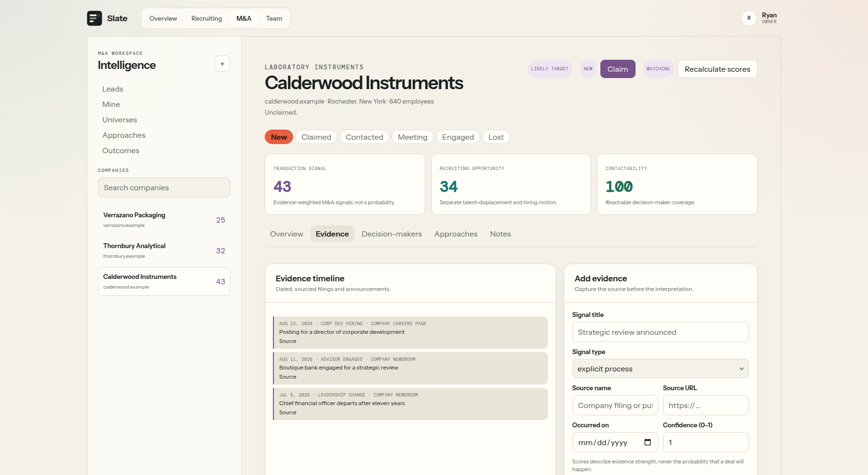Expand the Signal type dropdown

coord(661,369)
